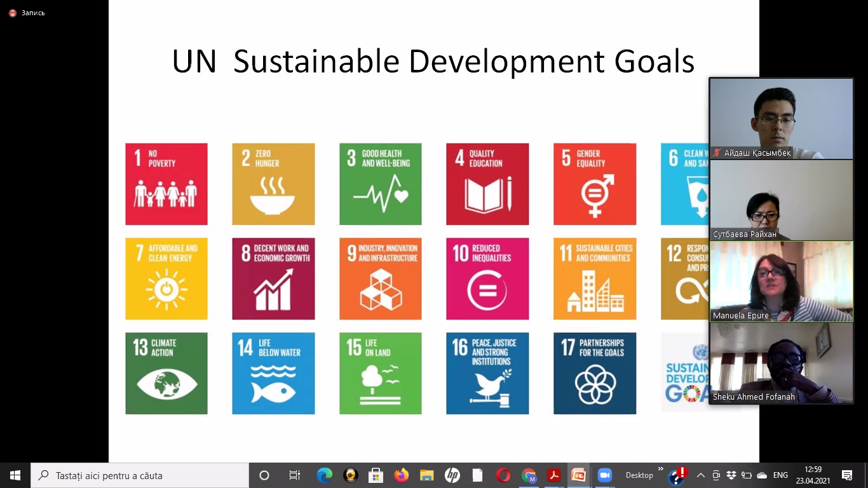Click the Quality Education goal tile
This screenshot has width=868, height=488.
coord(487,184)
